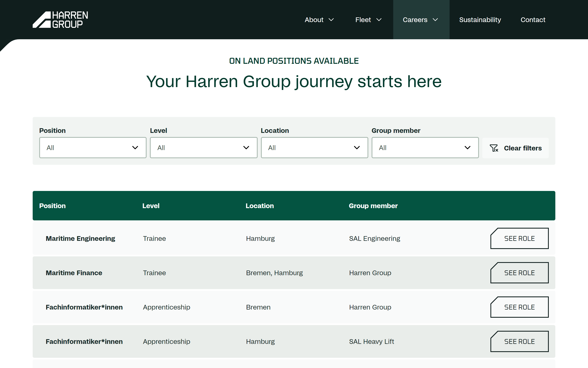Click the SAL Engineering group member cell
Image resolution: width=588 pixels, height=368 pixels.
click(x=374, y=239)
